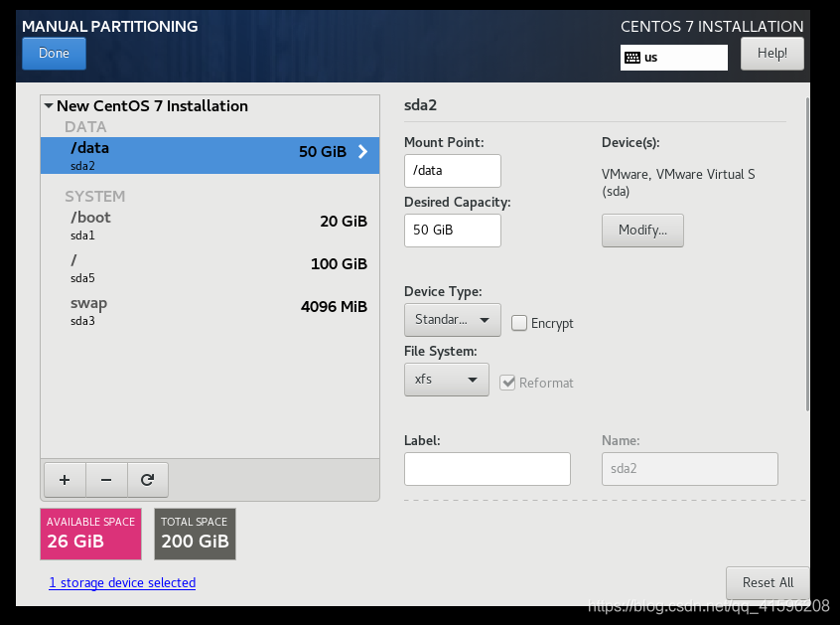The image size is (840, 625).
Task: Select the /boot sda1 partition row
Action: tap(210, 226)
